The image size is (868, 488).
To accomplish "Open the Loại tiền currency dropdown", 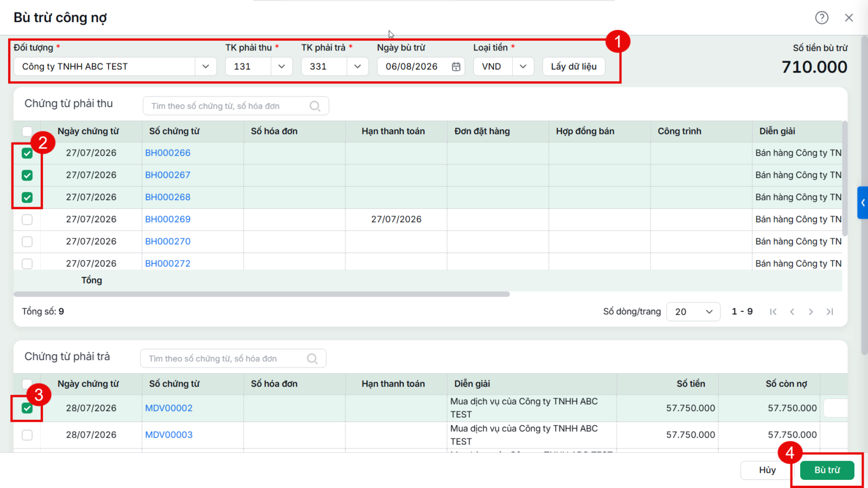I will coord(523,67).
